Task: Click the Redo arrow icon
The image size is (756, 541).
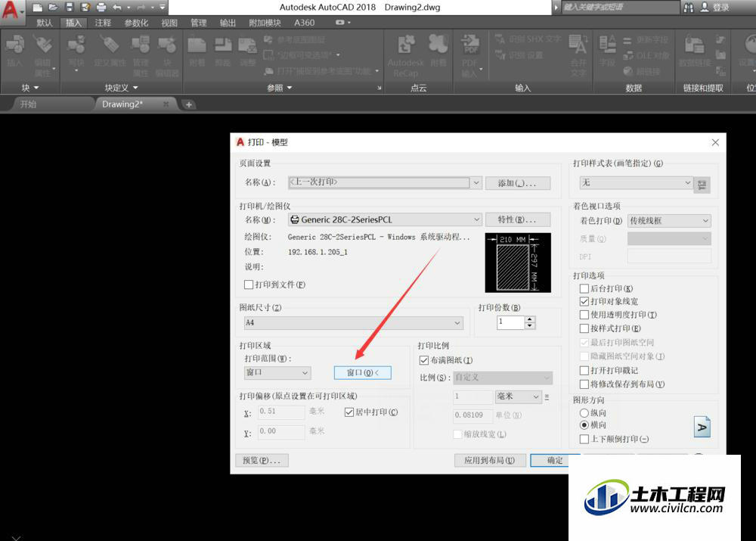Action: (x=141, y=8)
